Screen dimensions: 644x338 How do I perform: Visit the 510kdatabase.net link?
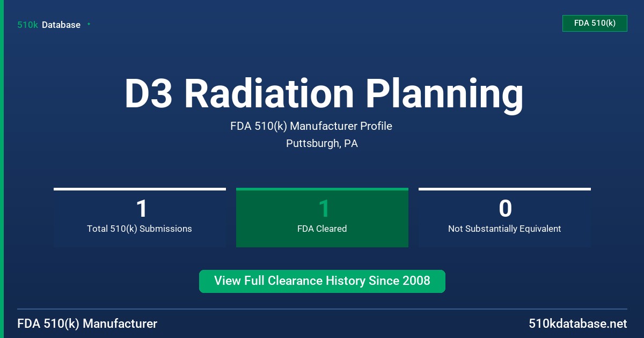(577, 324)
